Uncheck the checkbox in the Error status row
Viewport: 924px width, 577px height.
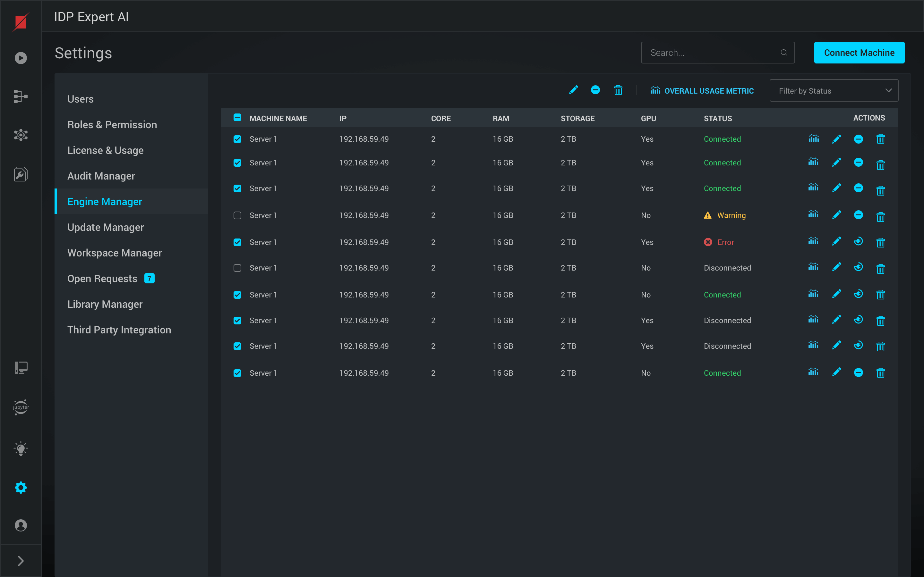tap(237, 242)
